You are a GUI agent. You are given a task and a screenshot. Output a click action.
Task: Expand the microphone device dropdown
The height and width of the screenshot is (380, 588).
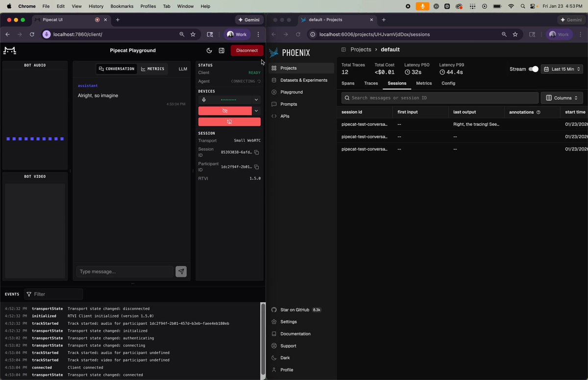pos(256,99)
